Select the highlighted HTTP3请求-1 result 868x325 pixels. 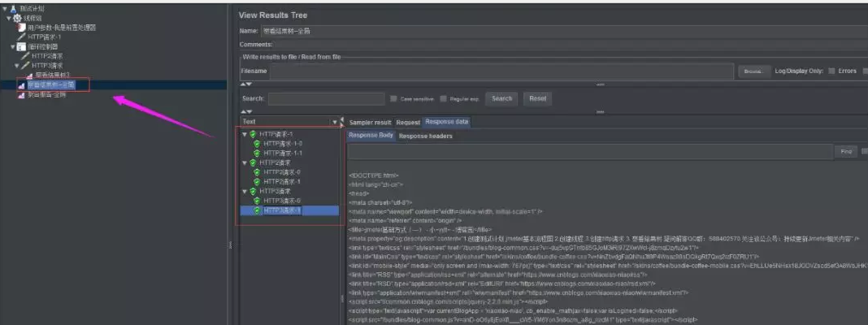pos(282,210)
